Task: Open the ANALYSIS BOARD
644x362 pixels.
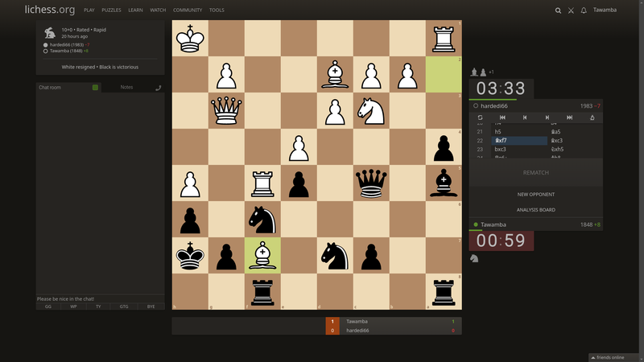Action: click(535, 210)
